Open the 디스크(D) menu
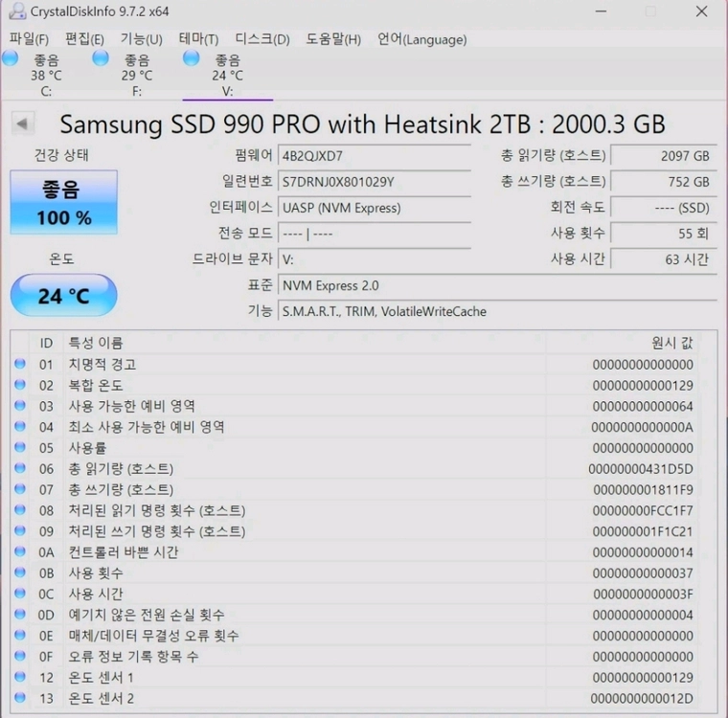 coord(262,39)
